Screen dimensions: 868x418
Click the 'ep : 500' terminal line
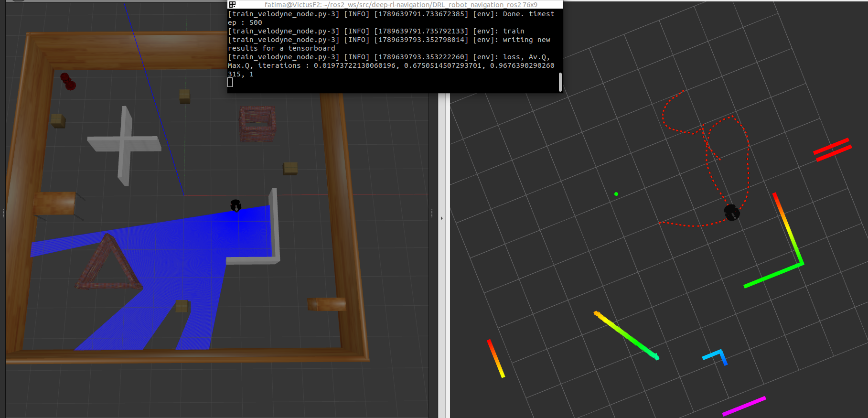pyautogui.click(x=245, y=22)
